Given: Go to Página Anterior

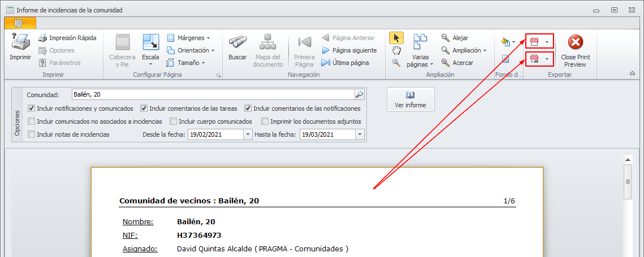Looking at the screenshot, I should [x=348, y=38].
